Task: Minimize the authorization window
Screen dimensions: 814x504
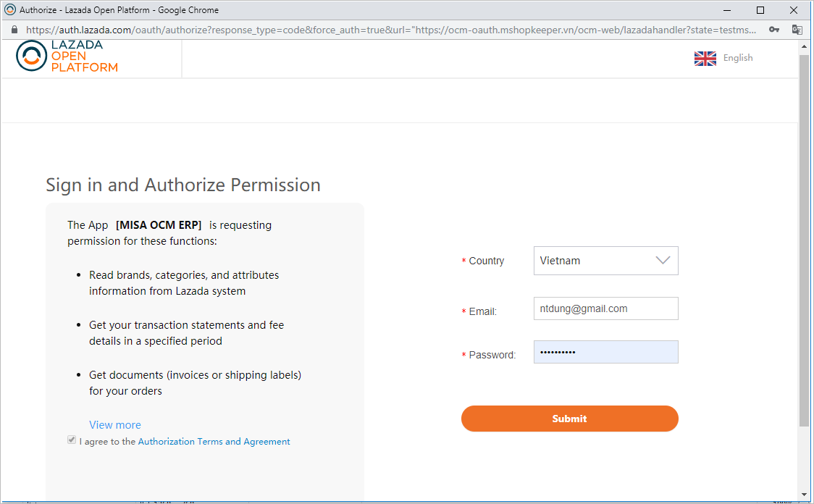Action: [727, 10]
